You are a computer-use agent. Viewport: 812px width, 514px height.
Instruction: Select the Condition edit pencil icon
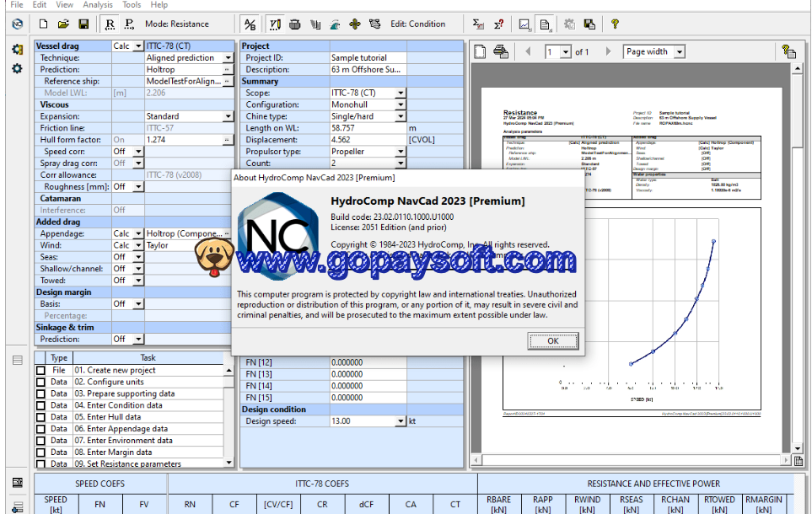pyautogui.click(x=276, y=24)
